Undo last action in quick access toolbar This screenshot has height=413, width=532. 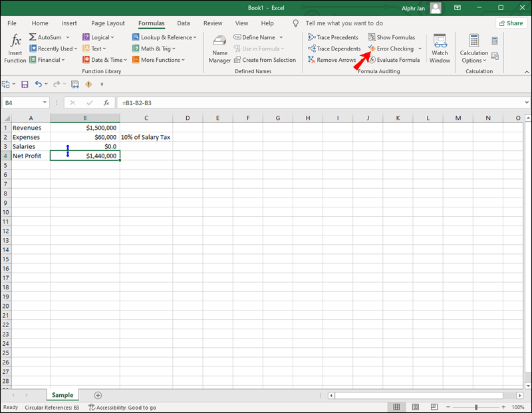[x=39, y=84]
